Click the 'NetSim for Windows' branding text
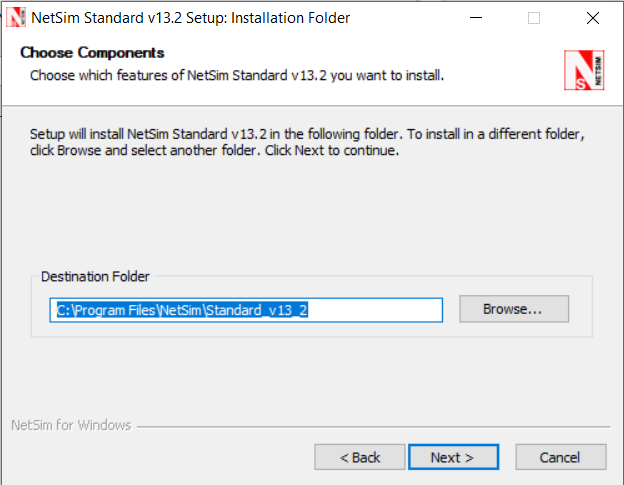This screenshot has width=624, height=485. click(71, 425)
